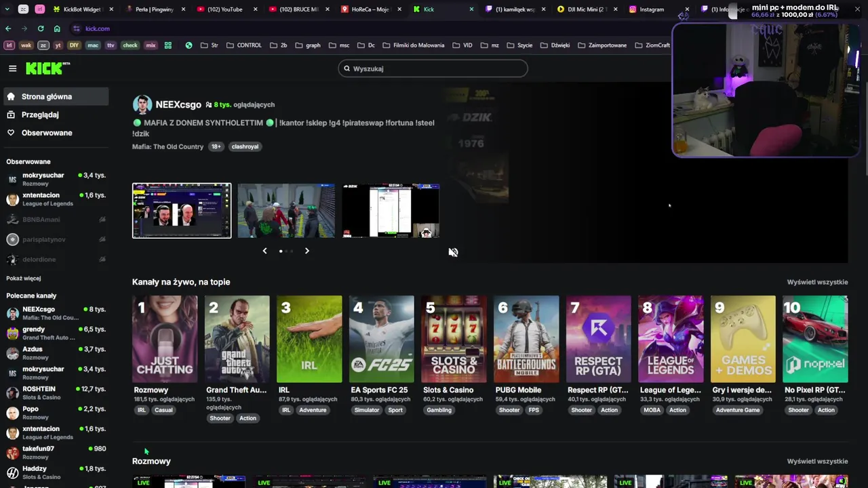Click the Wyszukaj search field
The width and height of the screenshot is (868, 488).
(x=433, y=68)
